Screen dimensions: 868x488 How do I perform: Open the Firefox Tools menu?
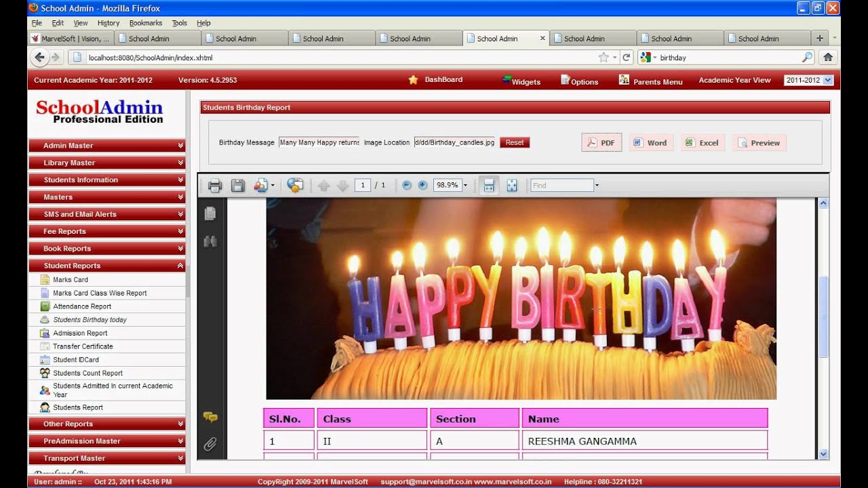[179, 23]
